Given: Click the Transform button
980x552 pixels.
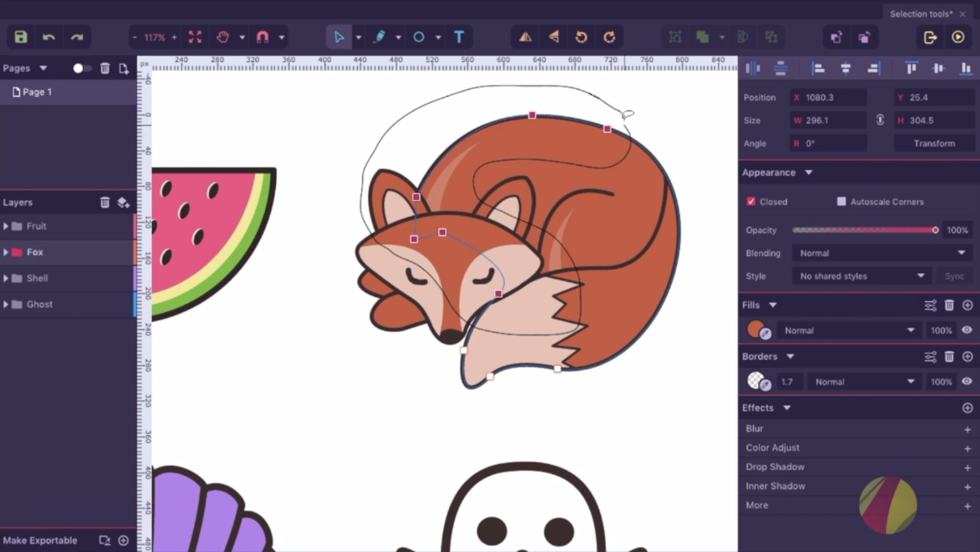Looking at the screenshot, I should pyautogui.click(x=933, y=143).
